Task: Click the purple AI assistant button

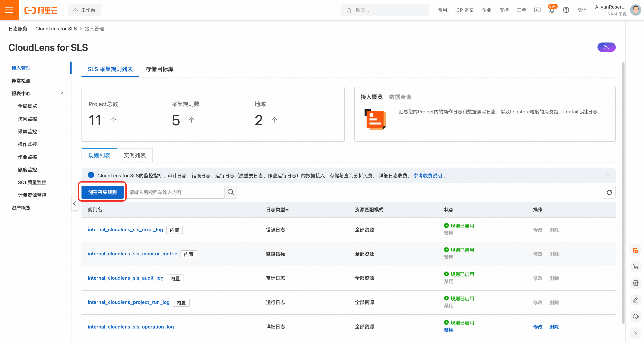Action: [x=606, y=47]
